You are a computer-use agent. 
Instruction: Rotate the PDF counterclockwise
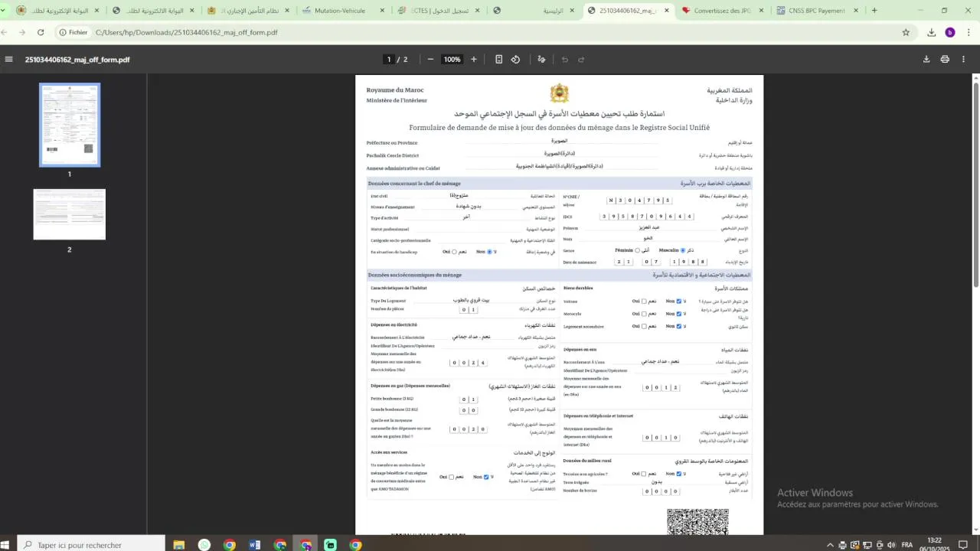515,60
